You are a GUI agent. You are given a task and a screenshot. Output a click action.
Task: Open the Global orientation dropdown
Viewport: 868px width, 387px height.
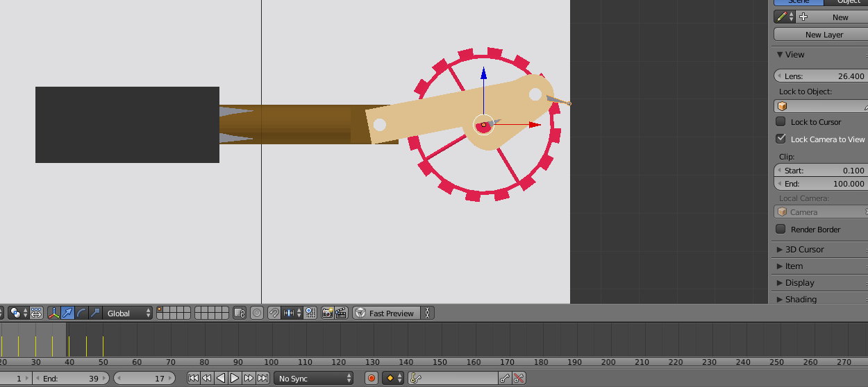pos(128,313)
